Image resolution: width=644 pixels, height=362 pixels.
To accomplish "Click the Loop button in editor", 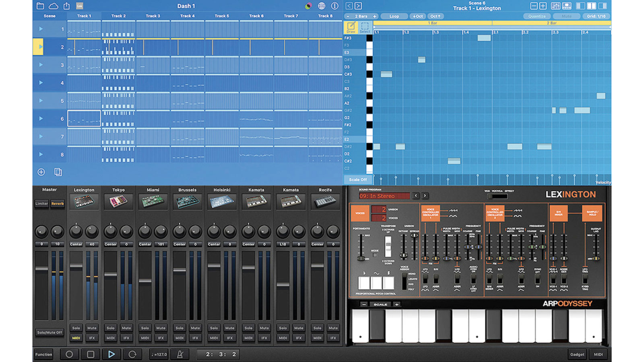I will 394,16.
